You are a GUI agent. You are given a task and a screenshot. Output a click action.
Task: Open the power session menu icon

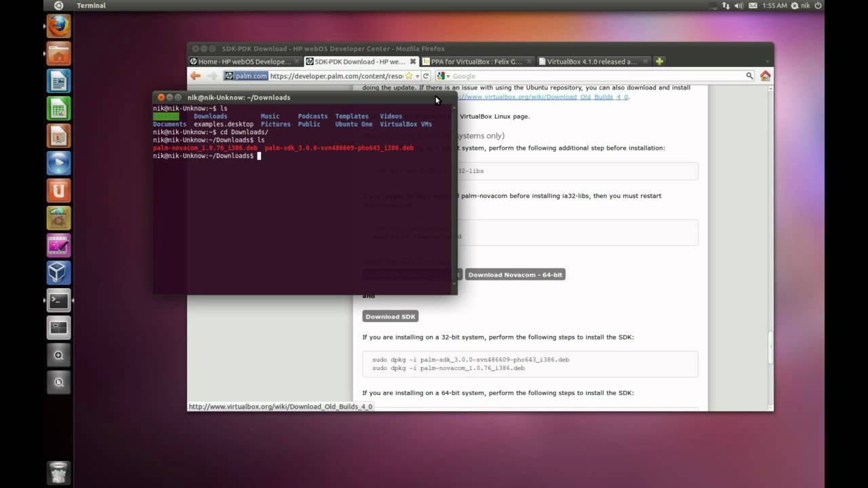[x=818, y=5]
